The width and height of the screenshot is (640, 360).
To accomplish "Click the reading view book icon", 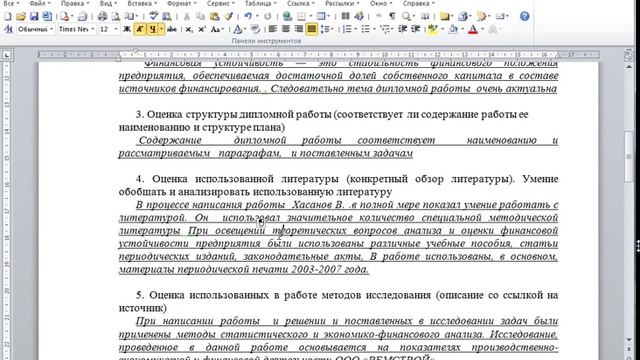I will point(425,16).
